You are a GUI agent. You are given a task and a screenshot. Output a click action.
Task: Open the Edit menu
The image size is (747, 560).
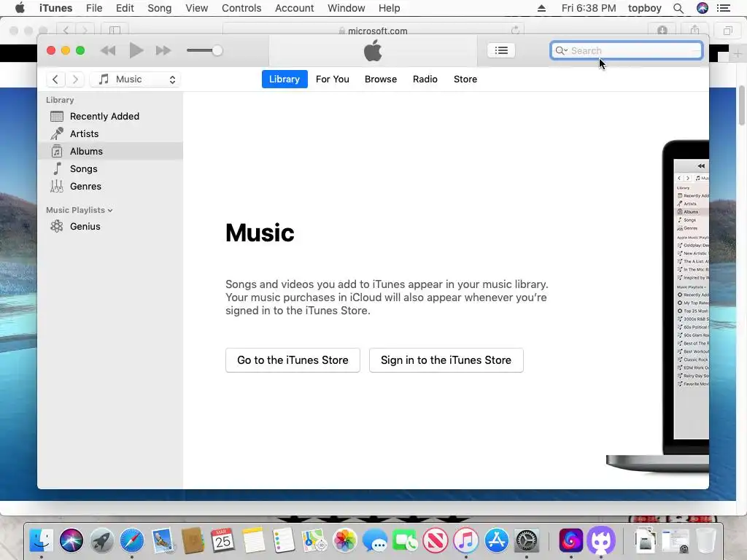pos(125,8)
